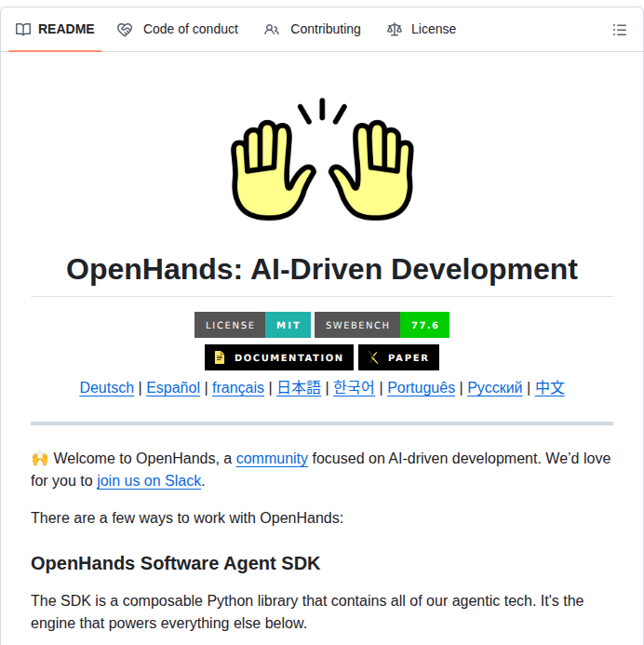Open the Paper badge
This screenshot has height=645, width=644.
pos(398,357)
